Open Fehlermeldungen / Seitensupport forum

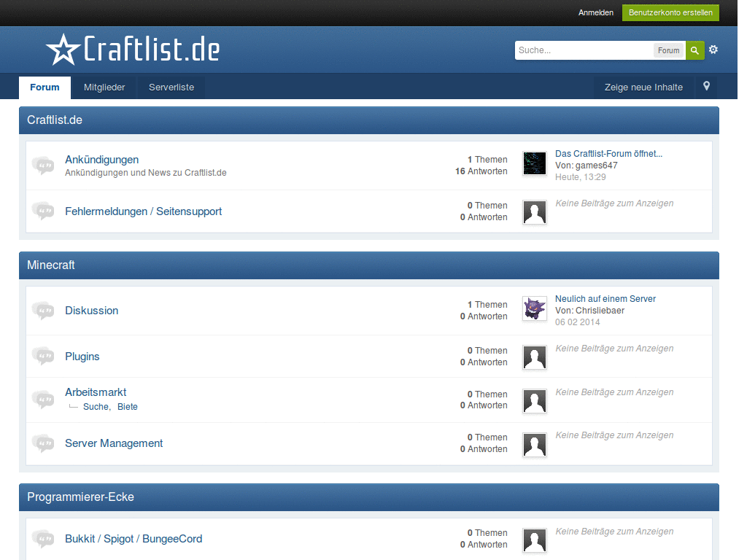click(x=144, y=211)
